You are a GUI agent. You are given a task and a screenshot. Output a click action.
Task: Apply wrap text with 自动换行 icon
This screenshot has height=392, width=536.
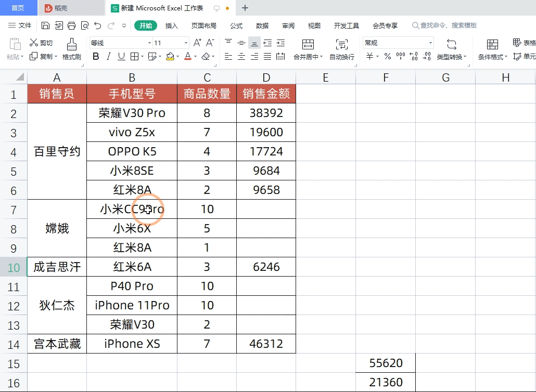(x=342, y=48)
